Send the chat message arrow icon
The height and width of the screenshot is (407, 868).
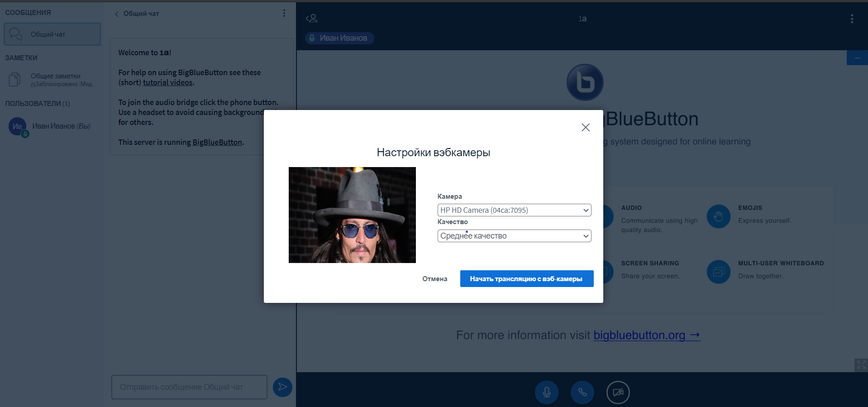pyautogui.click(x=282, y=387)
